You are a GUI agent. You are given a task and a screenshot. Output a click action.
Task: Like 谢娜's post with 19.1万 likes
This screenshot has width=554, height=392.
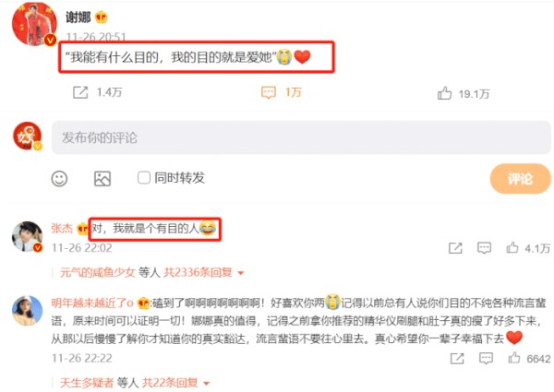(x=444, y=93)
